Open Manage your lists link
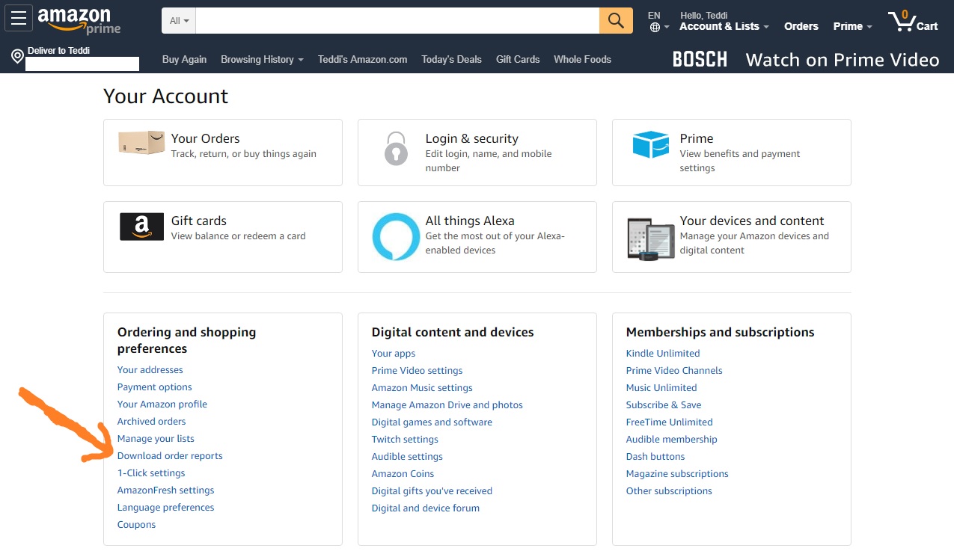 coord(156,438)
